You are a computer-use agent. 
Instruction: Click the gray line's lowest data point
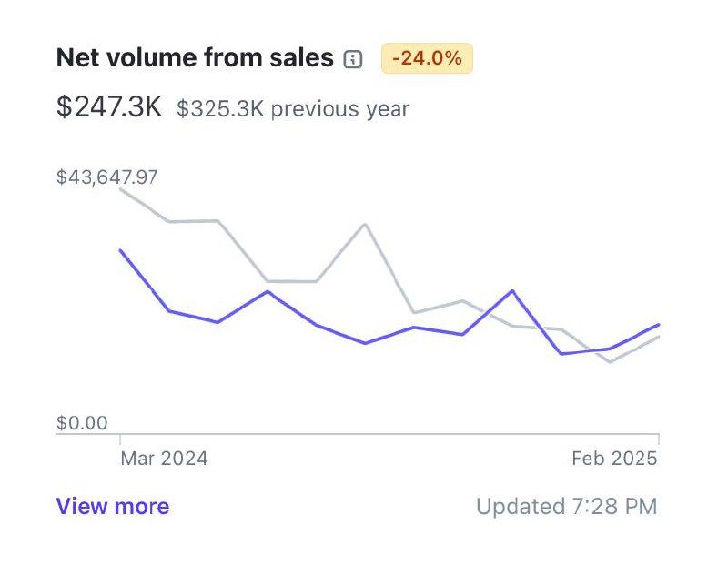[610, 362]
